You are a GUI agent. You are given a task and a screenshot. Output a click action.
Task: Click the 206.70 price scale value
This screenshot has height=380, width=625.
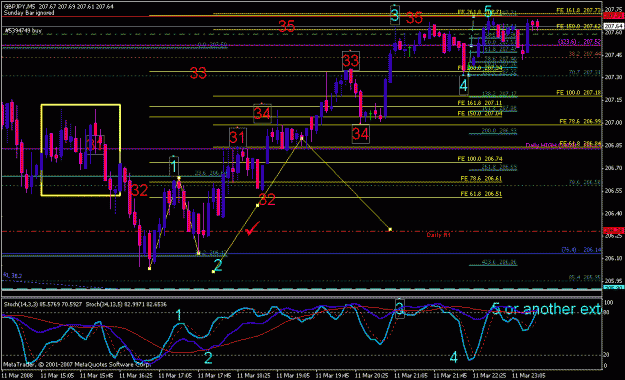613,168
